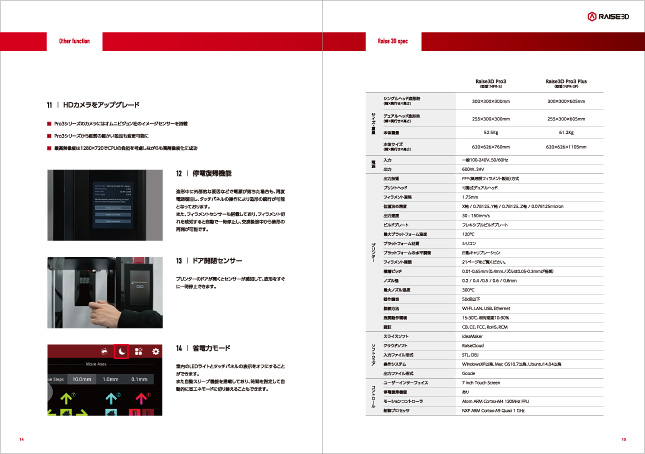This screenshot has height=454, width=645.
Task: Click the 'Other function' header tab
Action: pos(74,41)
